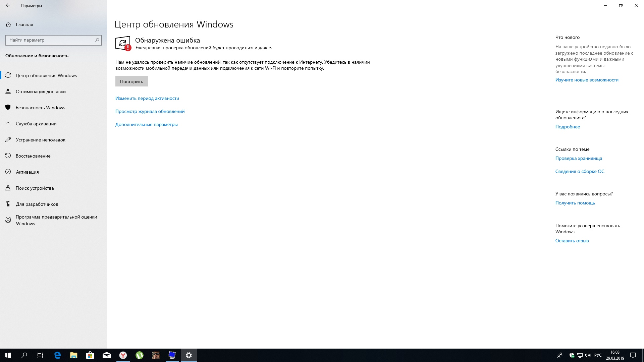Viewport: 644px width, 362px height.
Task: Go back with the Settings back arrow
Action: click(8, 5)
